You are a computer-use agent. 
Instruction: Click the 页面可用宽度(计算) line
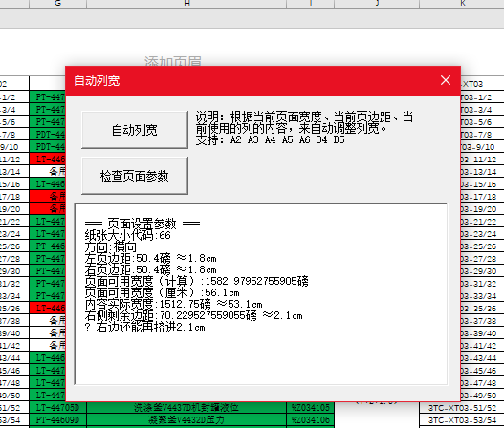click(x=196, y=281)
